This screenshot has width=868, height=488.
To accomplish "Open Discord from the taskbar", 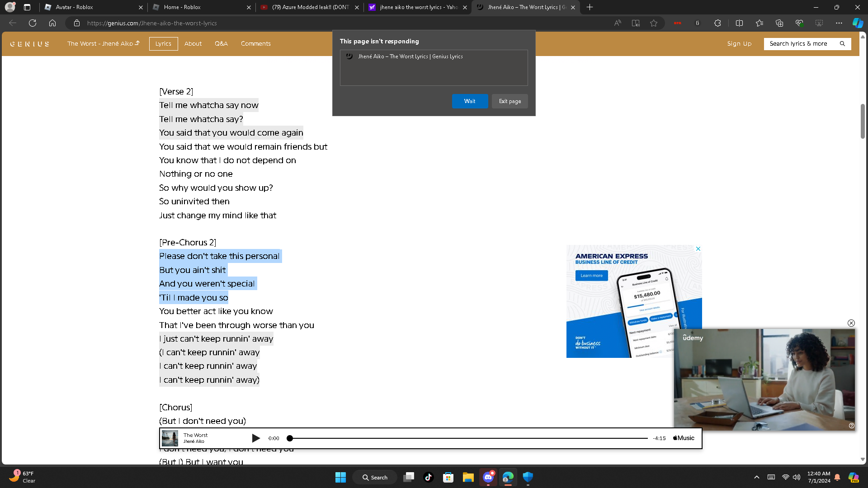I will pos(488,477).
